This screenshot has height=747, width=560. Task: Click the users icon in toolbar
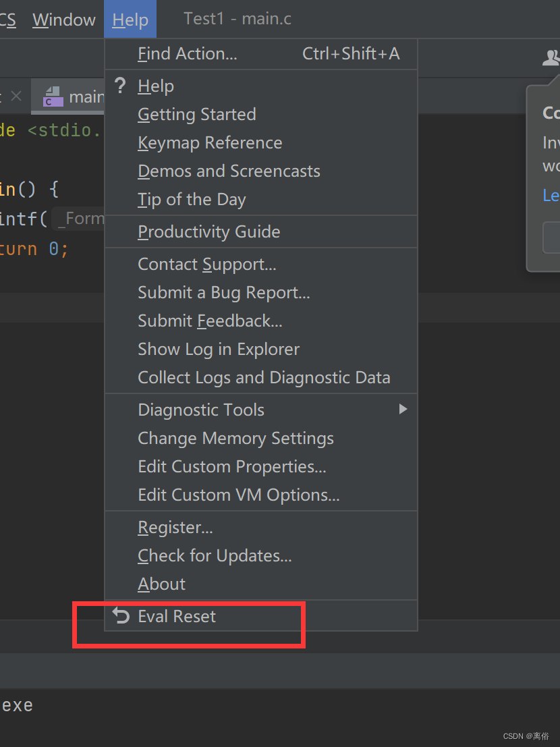pyautogui.click(x=551, y=57)
